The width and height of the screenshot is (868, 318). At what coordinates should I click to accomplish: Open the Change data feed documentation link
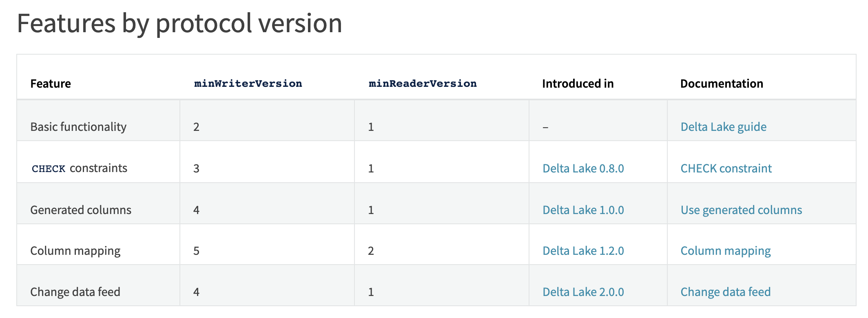[x=726, y=292]
